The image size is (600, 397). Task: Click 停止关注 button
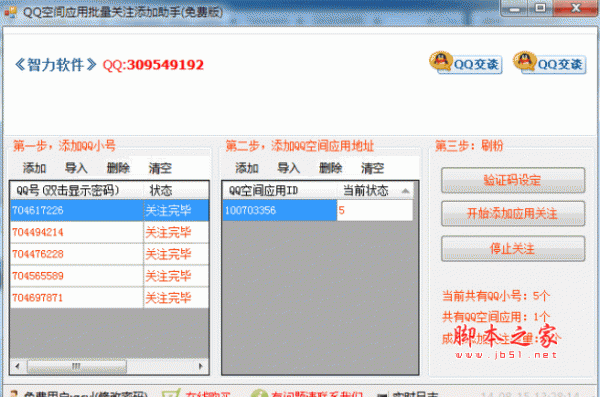(513, 249)
